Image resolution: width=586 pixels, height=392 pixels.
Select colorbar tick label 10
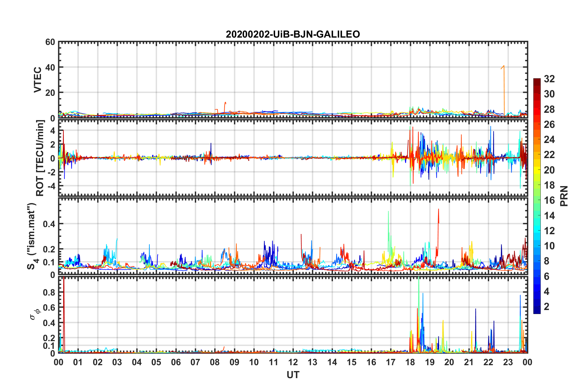[x=549, y=246]
